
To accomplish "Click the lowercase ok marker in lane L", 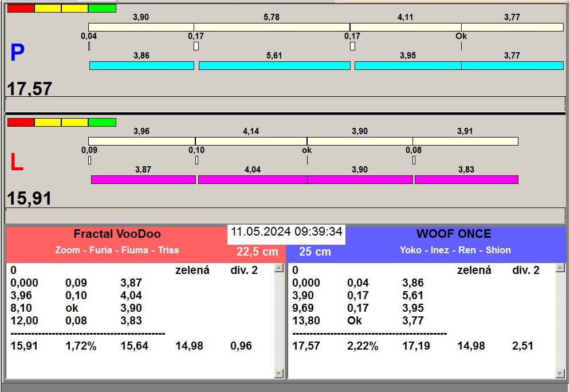I will 307,160.
